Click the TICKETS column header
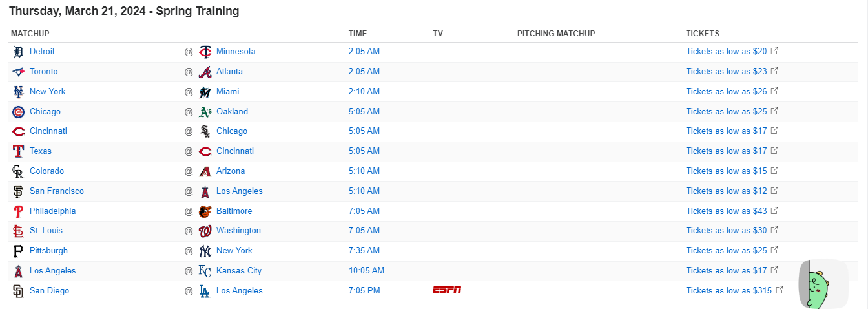This screenshot has height=309, width=868. click(x=703, y=34)
